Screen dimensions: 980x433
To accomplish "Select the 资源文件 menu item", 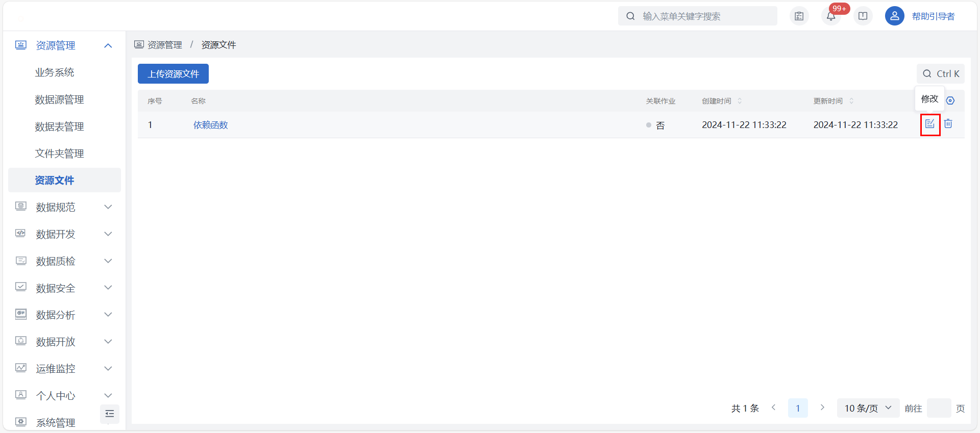I will pyautogui.click(x=64, y=180).
